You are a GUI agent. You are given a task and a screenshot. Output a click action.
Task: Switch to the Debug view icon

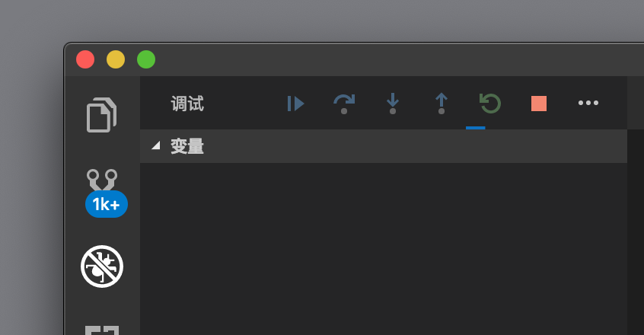(102, 266)
